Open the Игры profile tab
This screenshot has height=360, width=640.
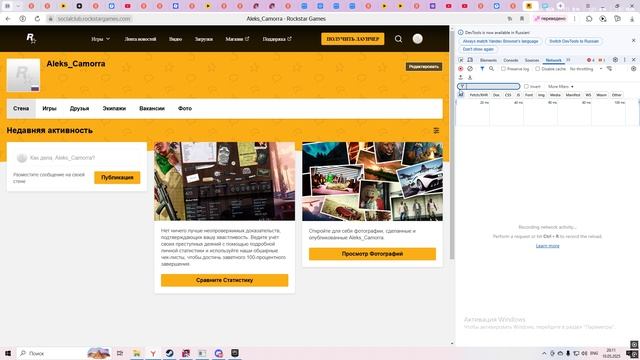(49, 109)
